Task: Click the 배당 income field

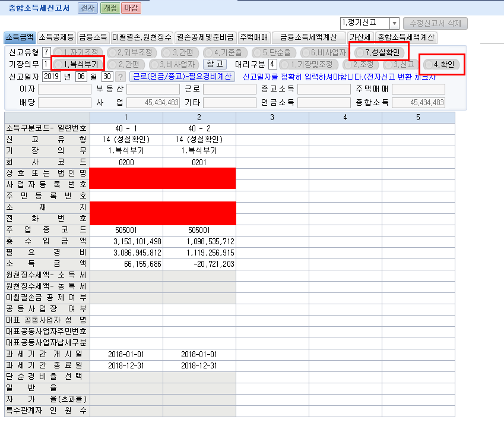Action: coord(65,103)
